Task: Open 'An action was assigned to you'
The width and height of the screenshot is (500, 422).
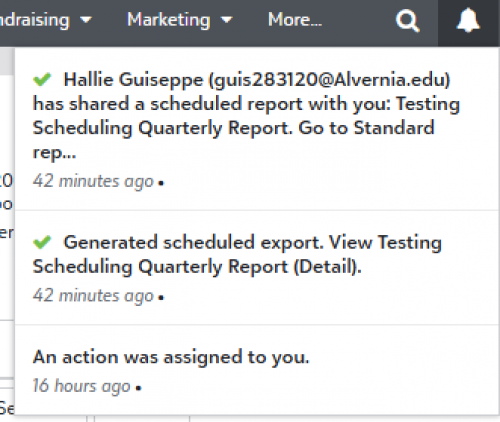Action: pyautogui.click(x=171, y=357)
